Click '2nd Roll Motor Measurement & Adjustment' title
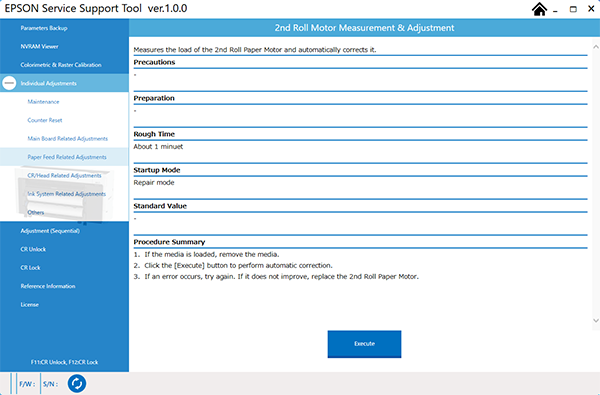 tap(364, 28)
